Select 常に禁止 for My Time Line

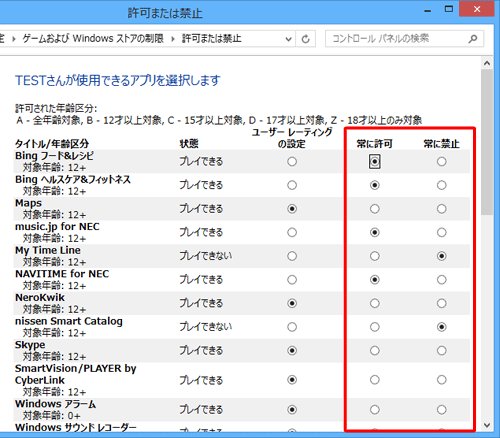coord(442,256)
